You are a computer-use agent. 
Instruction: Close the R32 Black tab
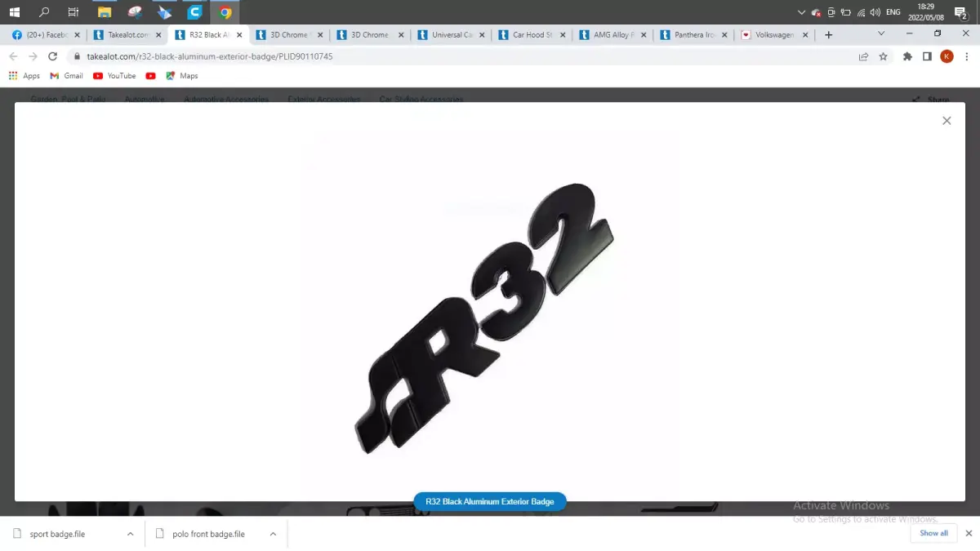(x=238, y=35)
